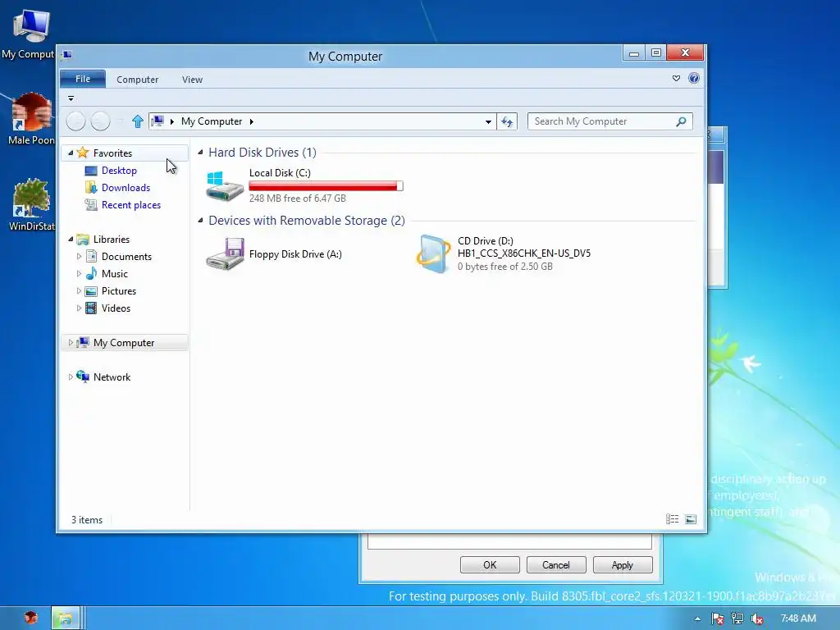Viewport: 840px width, 630px height.
Task: Select the Documents library
Action: (x=126, y=257)
